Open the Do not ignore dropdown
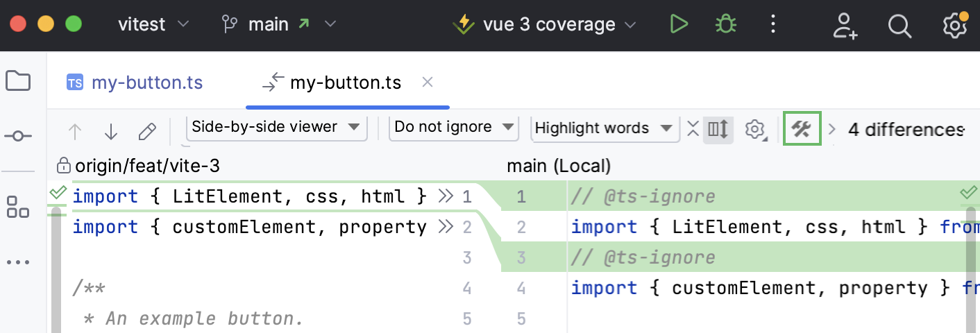The width and height of the screenshot is (980, 333). 454,127
